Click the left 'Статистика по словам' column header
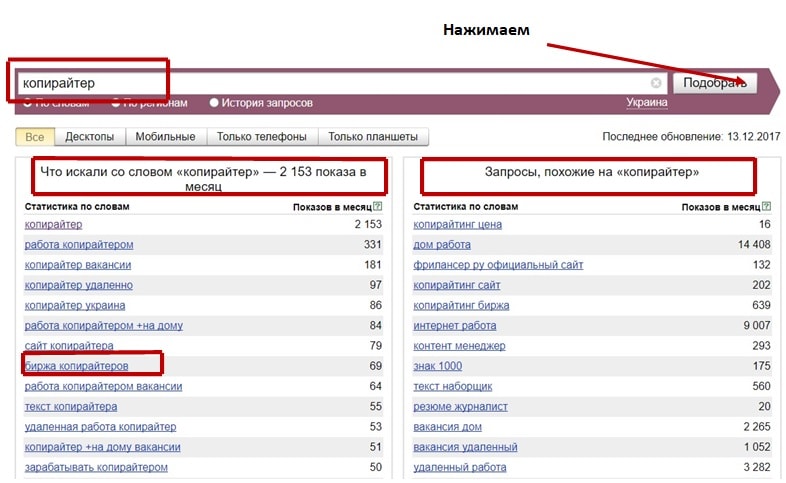Viewport: 786px width, 483px height. click(x=77, y=206)
